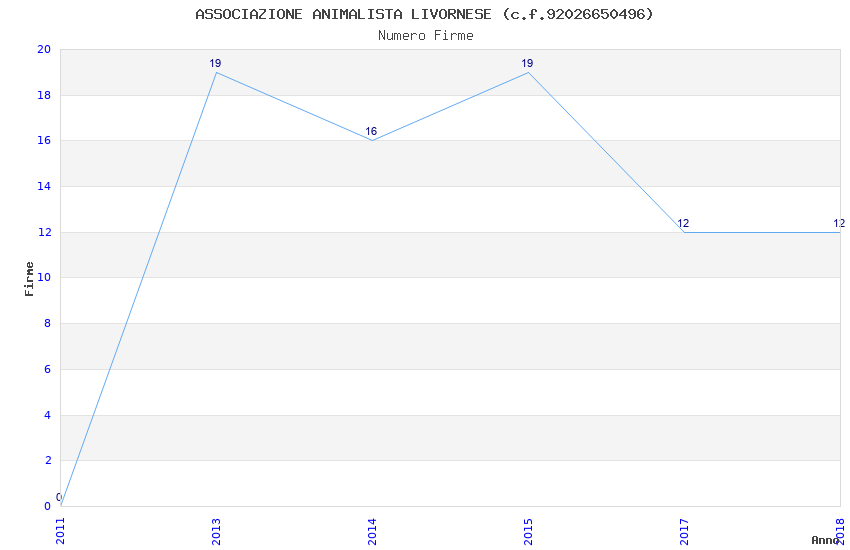850x550 pixels.
Task: Click the chart title ASSOCIAZIONE ANIMALISTA LIVORNESE
Action: (x=424, y=14)
